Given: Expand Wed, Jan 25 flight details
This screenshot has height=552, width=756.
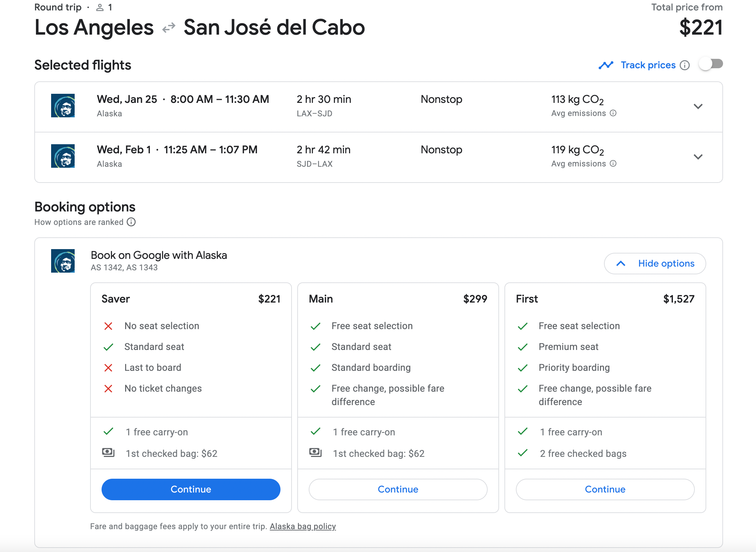Looking at the screenshot, I should pos(698,107).
